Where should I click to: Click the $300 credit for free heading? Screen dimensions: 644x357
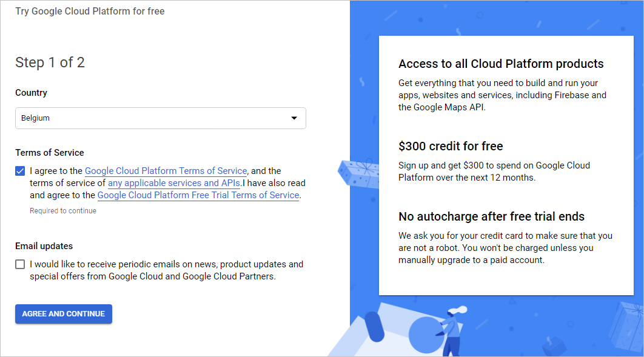point(451,146)
